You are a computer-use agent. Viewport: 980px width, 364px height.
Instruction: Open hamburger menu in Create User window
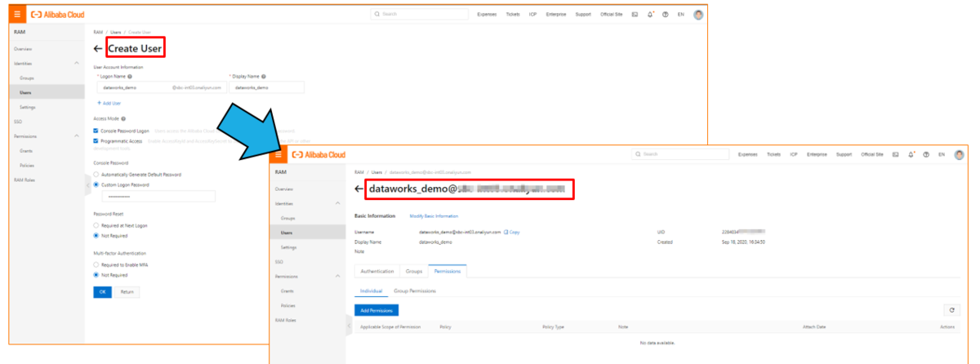pyautogui.click(x=16, y=15)
